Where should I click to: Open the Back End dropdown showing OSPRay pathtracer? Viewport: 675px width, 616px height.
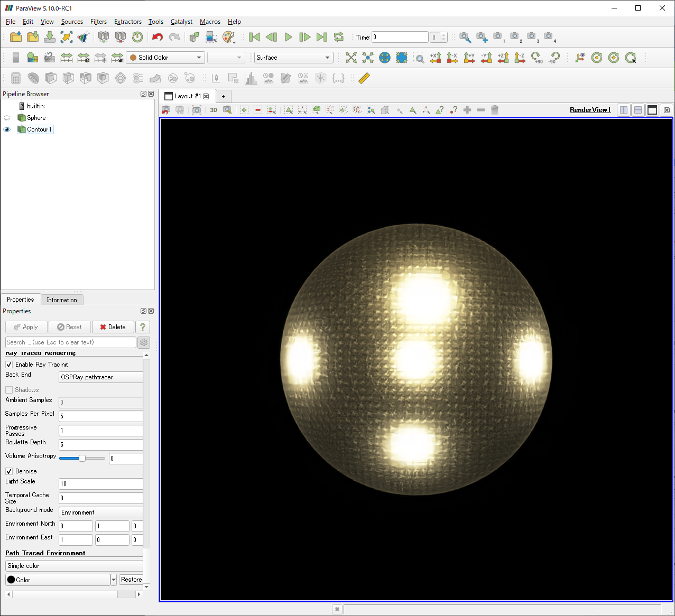100,377
